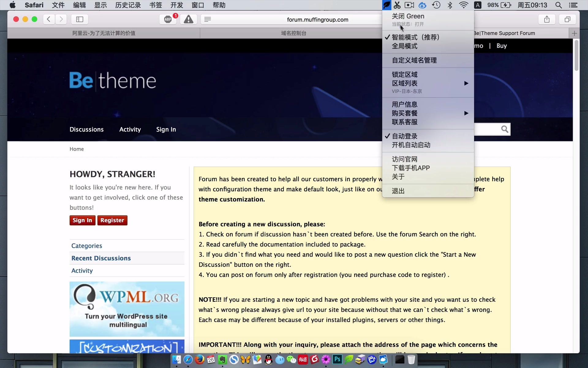Image resolution: width=588 pixels, height=368 pixels.
Task: Open the Categories sidebar link
Action: point(87,246)
